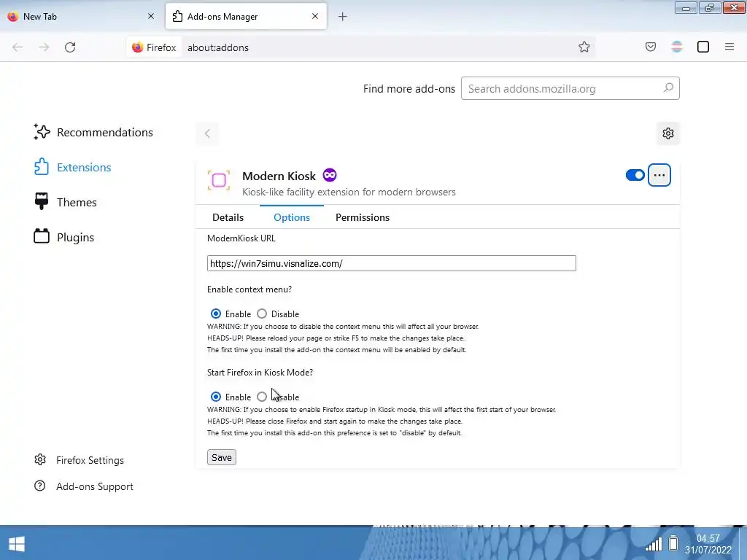Click the Plugins calendar-like icon
747x560 pixels.
pyautogui.click(x=42, y=236)
